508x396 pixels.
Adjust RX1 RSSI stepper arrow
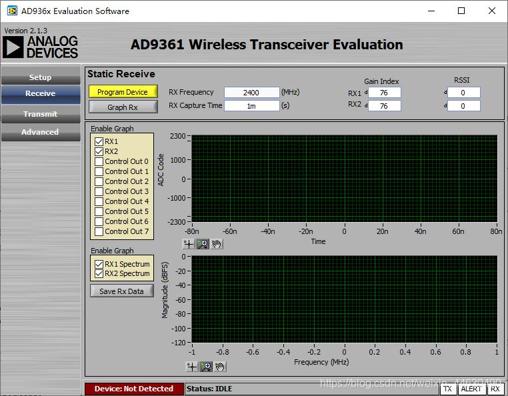(445, 92)
